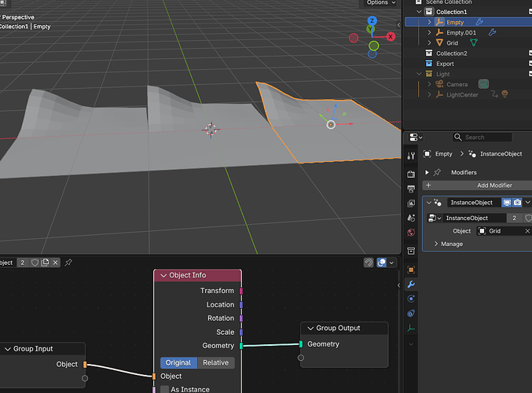
Task: Open overlay options dropdown arrow in node editor
Action: pos(392,263)
